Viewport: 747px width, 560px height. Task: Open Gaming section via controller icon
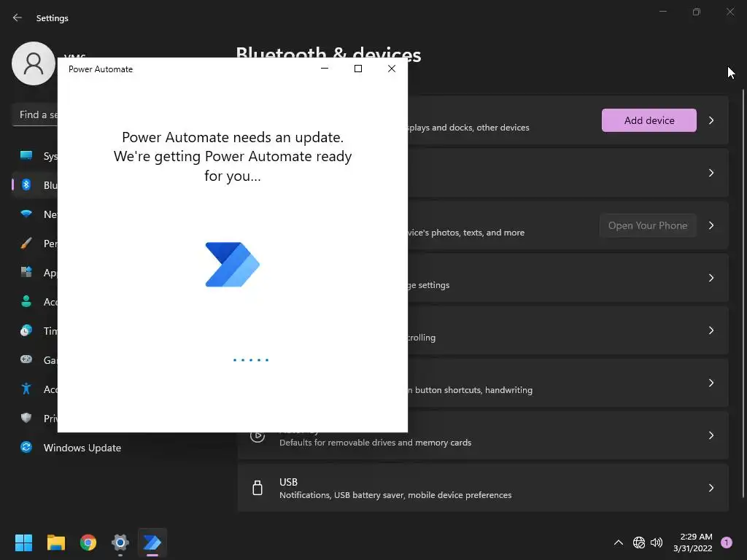[26, 359]
